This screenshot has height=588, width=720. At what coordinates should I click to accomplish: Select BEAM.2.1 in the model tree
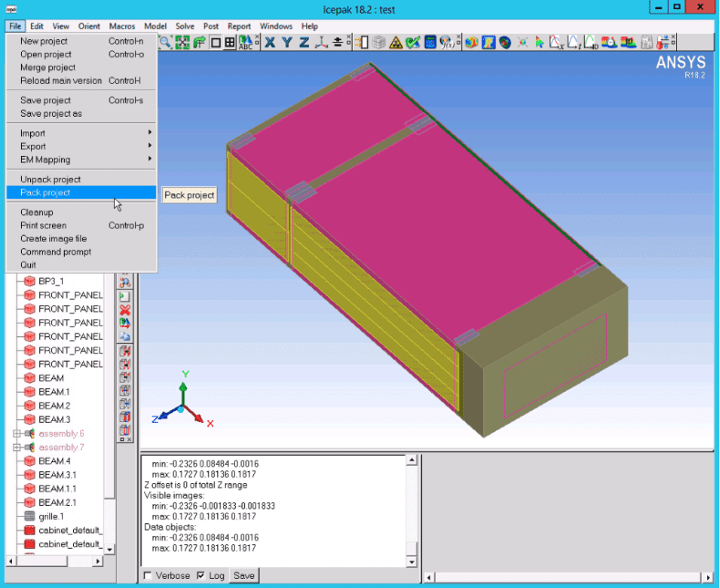[x=57, y=502]
